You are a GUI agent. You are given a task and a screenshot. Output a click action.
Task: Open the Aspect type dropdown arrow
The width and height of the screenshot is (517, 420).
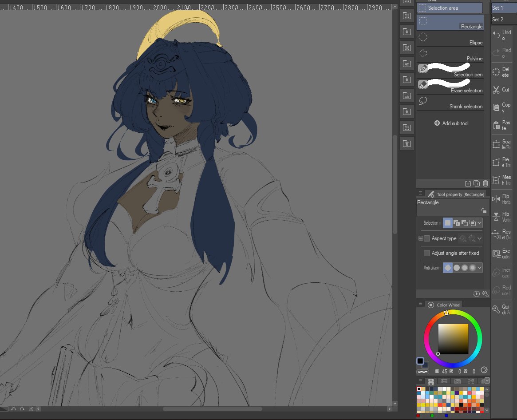point(479,238)
